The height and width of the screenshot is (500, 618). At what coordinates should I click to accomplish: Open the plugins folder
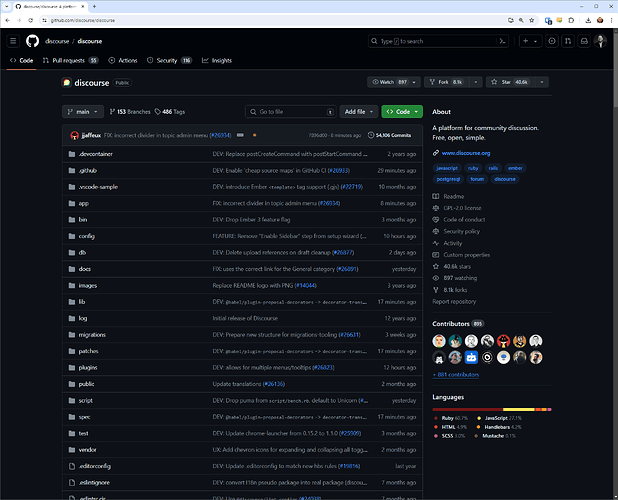click(88, 367)
